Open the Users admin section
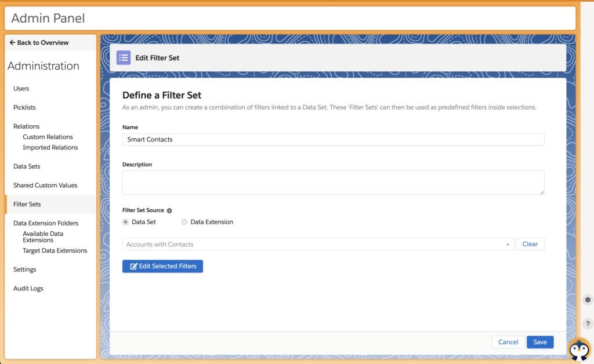 point(21,89)
